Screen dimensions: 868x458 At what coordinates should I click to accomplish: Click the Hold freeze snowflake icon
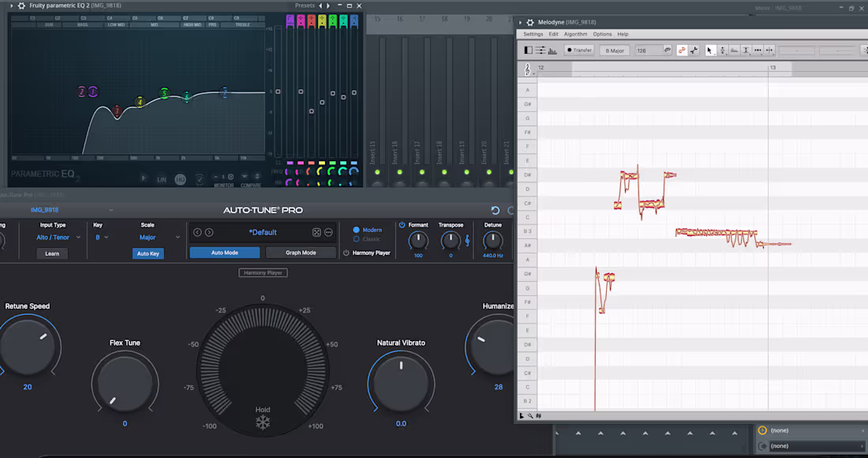click(263, 422)
